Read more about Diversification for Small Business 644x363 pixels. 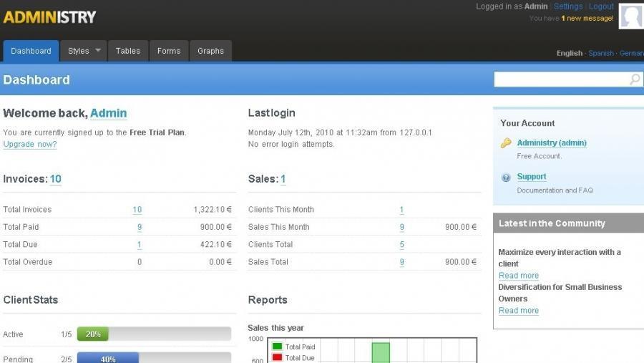point(519,311)
